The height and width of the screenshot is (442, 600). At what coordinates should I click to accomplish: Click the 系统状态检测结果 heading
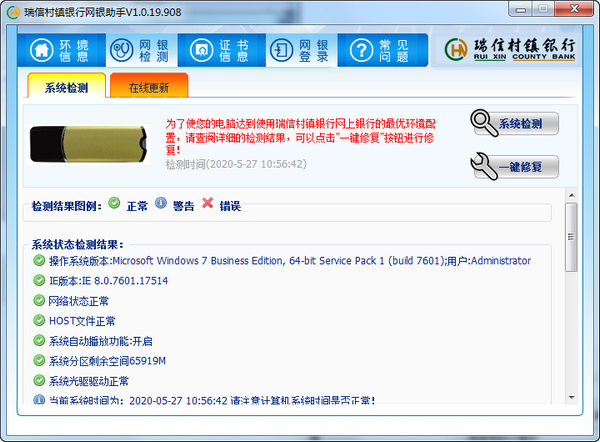coord(78,244)
